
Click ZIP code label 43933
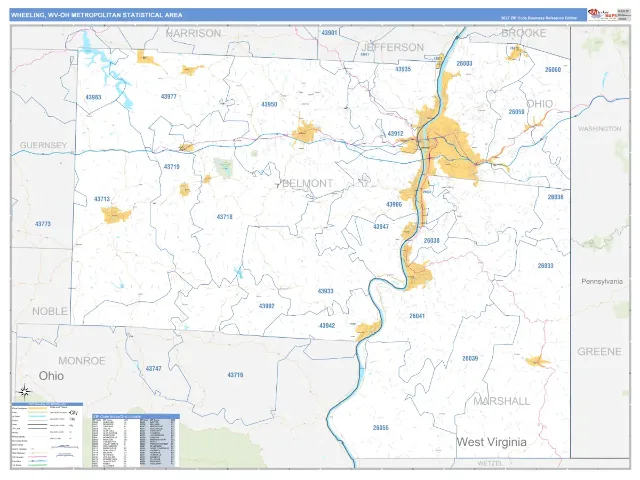tap(325, 291)
